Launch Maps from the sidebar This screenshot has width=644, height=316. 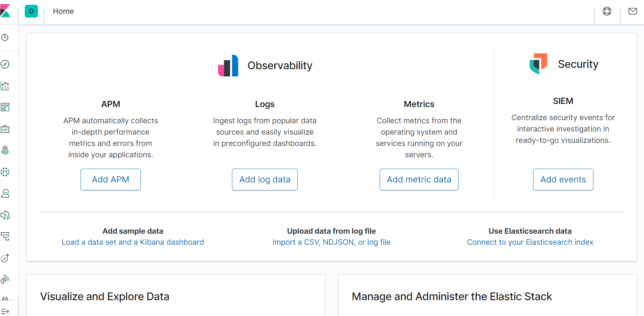click(x=5, y=150)
